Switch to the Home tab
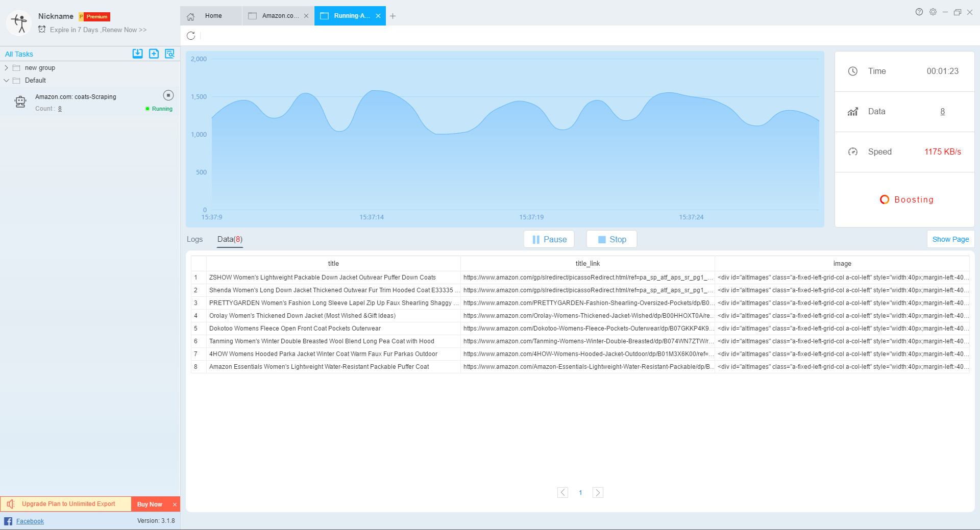The width and height of the screenshot is (980, 530). [211, 16]
